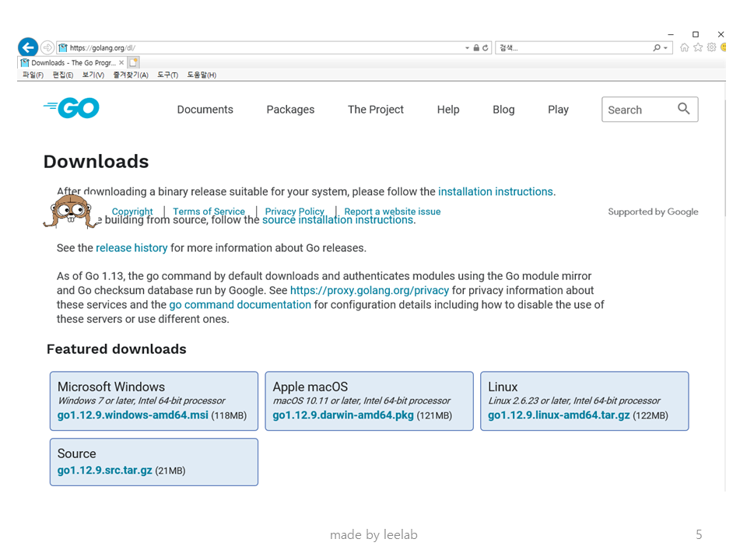Click the Go logo
This screenshot has width=747, height=560.
72,108
